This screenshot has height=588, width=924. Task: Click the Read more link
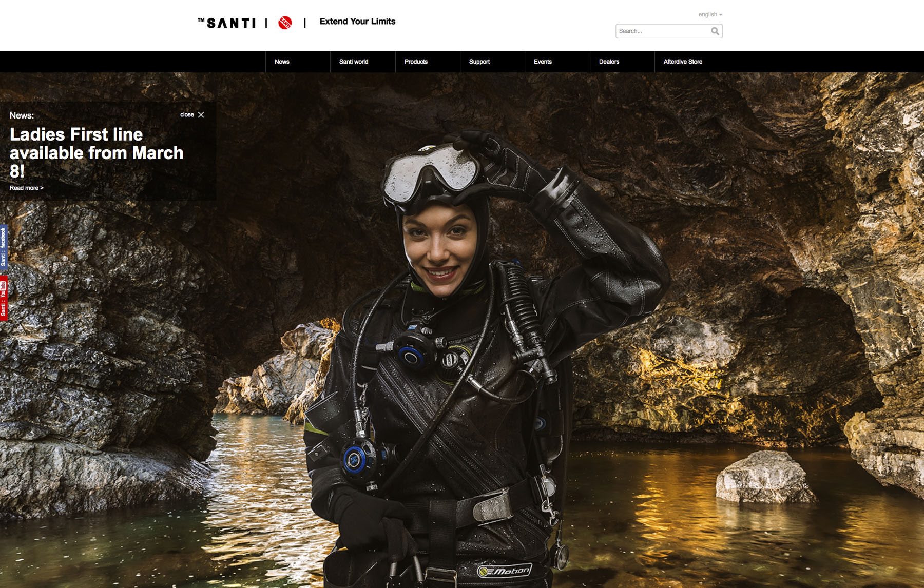27,188
